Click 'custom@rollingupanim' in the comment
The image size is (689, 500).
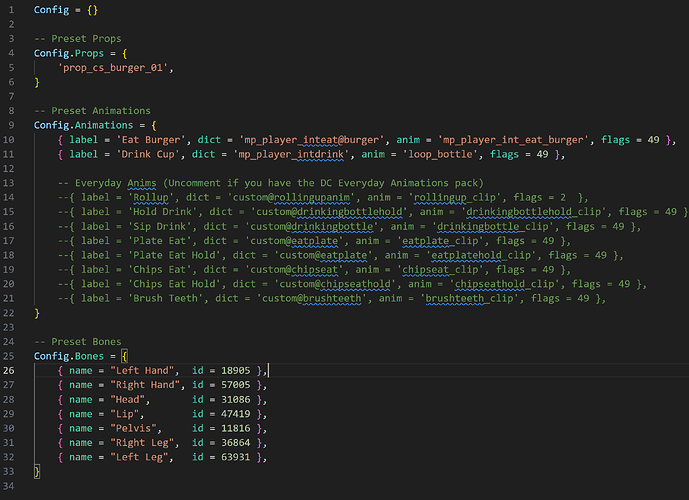291,197
